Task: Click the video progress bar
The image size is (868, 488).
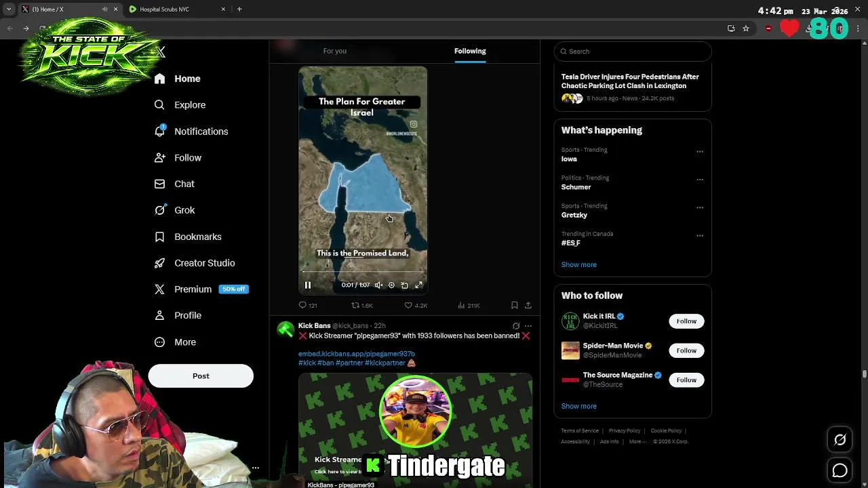Action: click(363, 272)
